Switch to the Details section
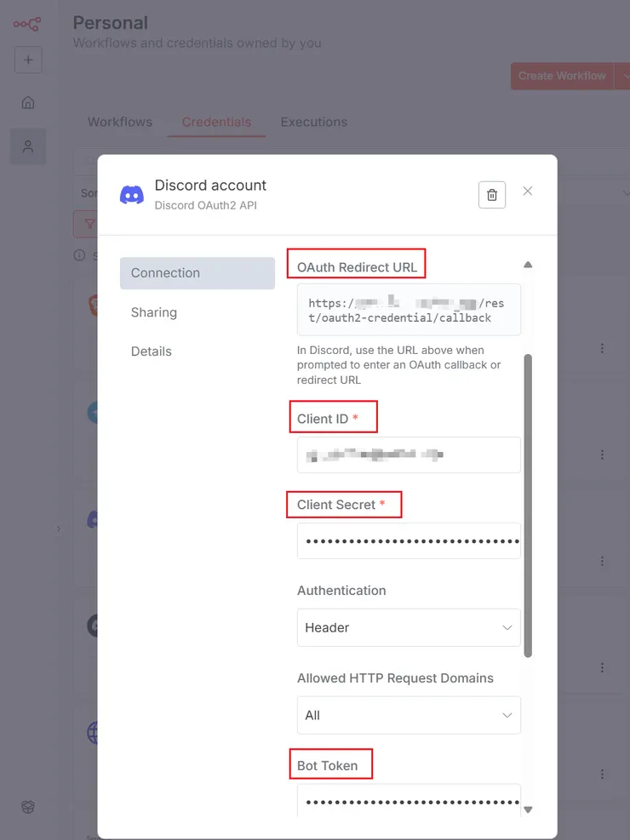This screenshot has width=630, height=840. (151, 351)
